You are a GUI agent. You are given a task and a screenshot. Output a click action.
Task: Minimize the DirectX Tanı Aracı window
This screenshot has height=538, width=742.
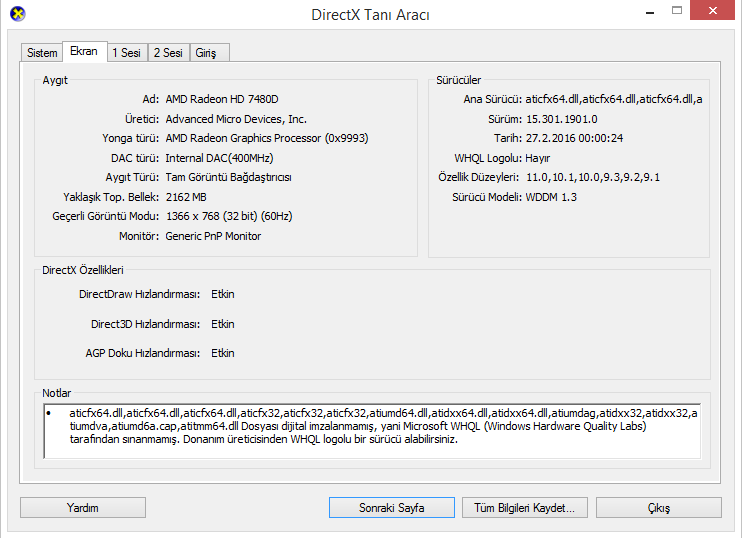[650, 11]
